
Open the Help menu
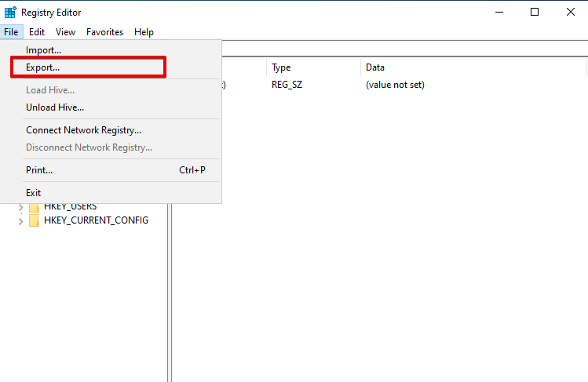click(144, 32)
